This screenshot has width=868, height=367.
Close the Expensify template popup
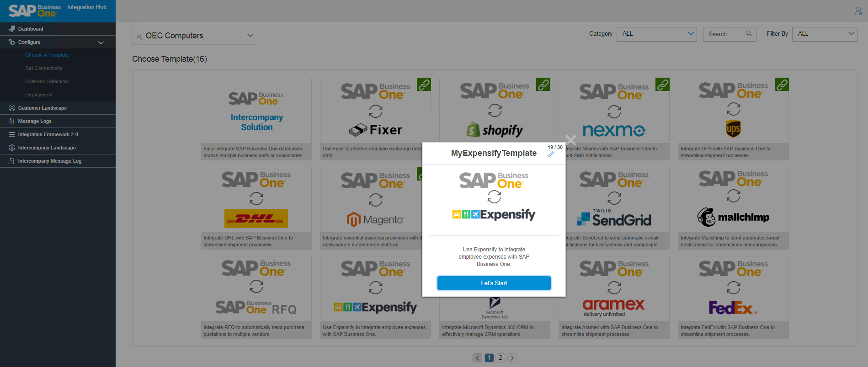570,139
